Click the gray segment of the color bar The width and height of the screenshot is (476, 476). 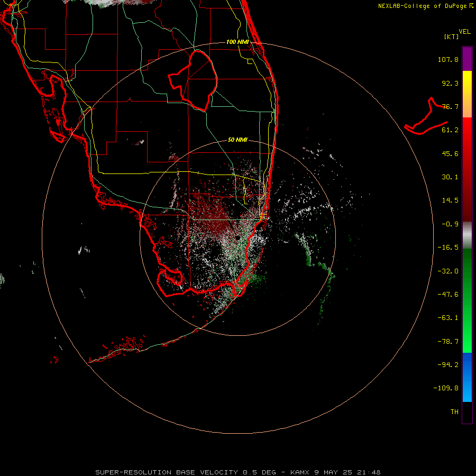coord(467,235)
